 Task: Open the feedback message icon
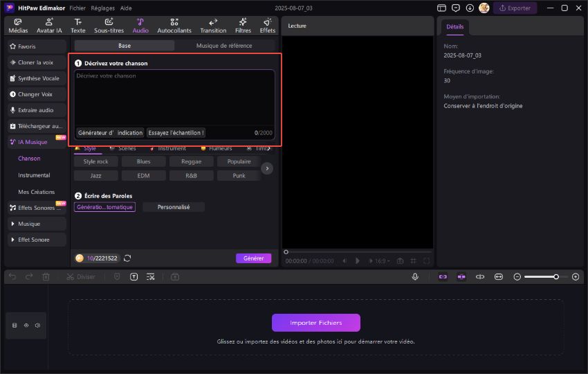456,8
